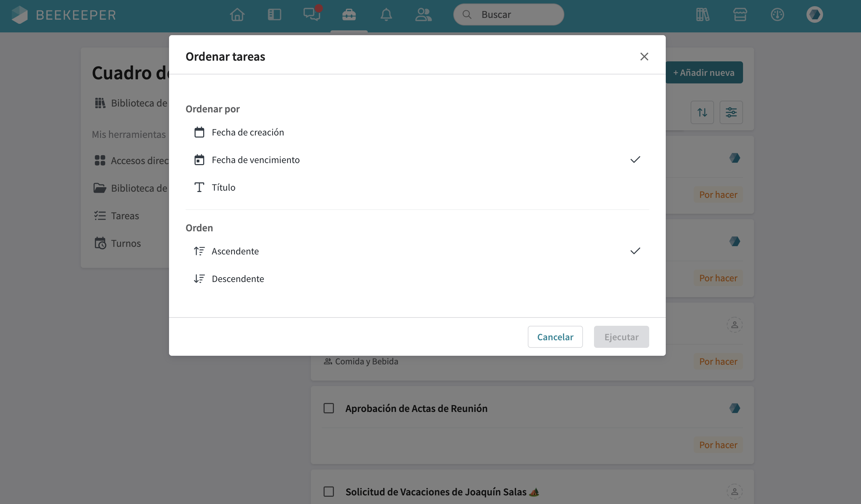
Task: Select Fecha de creación sort option
Action: pos(417,132)
